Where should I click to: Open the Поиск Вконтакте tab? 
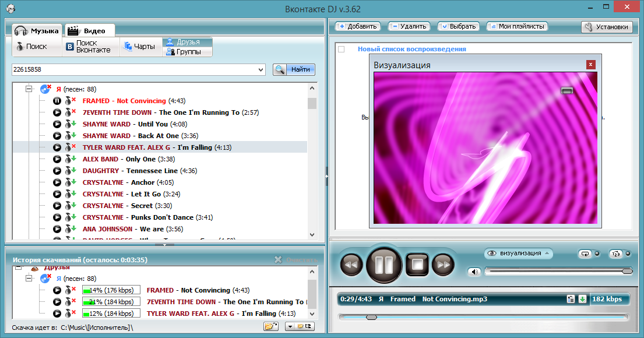(x=91, y=47)
